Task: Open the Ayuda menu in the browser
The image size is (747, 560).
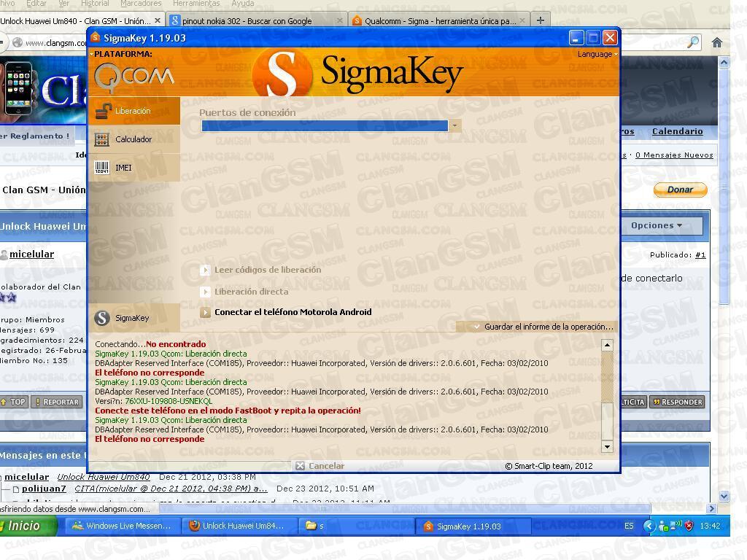Action: click(x=242, y=4)
